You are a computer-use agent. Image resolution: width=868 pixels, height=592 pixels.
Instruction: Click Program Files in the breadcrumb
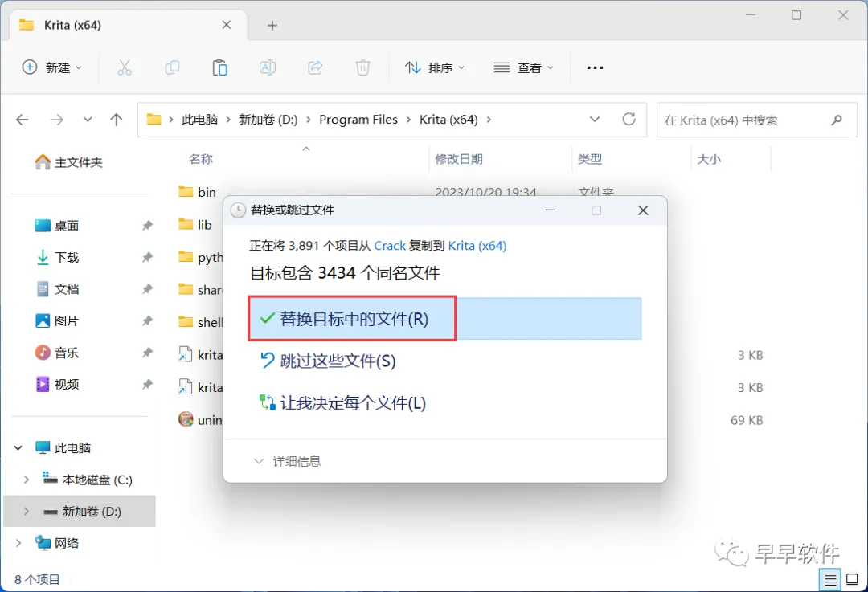358,120
